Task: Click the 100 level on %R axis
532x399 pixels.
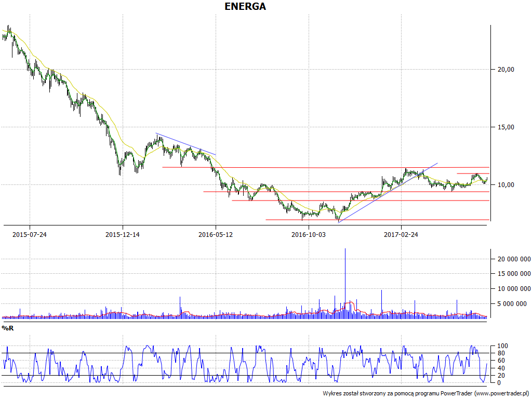Action: coord(502,346)
